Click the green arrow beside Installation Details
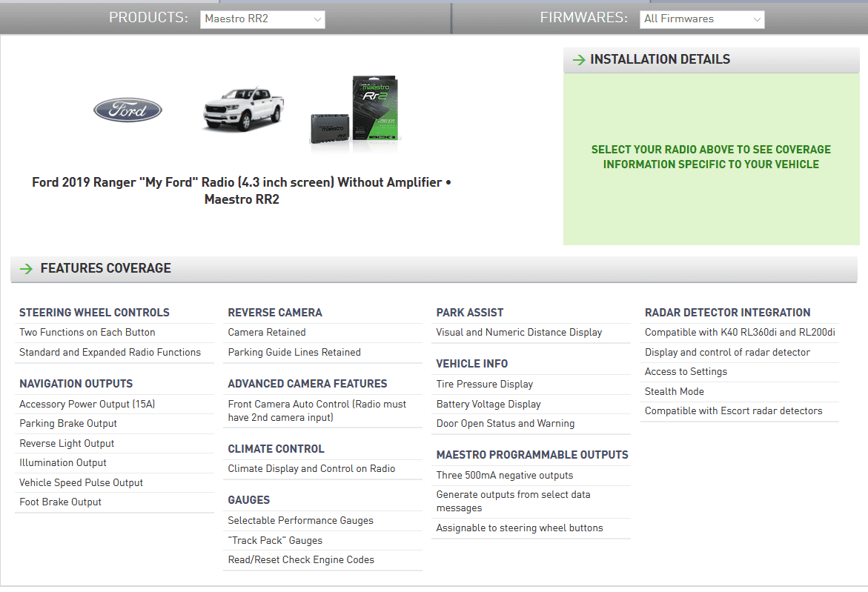This screenshot has height=592, width=868. pos(579,60)
